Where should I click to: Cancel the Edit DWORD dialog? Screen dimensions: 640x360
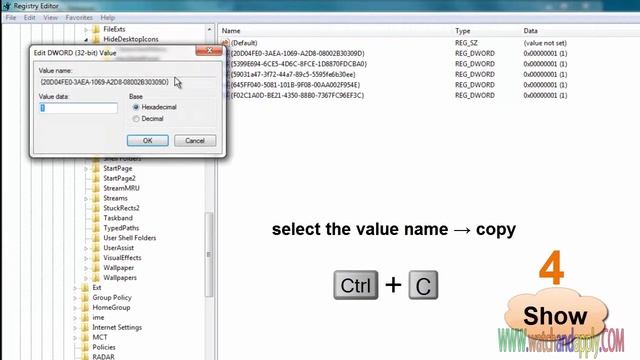195,140
